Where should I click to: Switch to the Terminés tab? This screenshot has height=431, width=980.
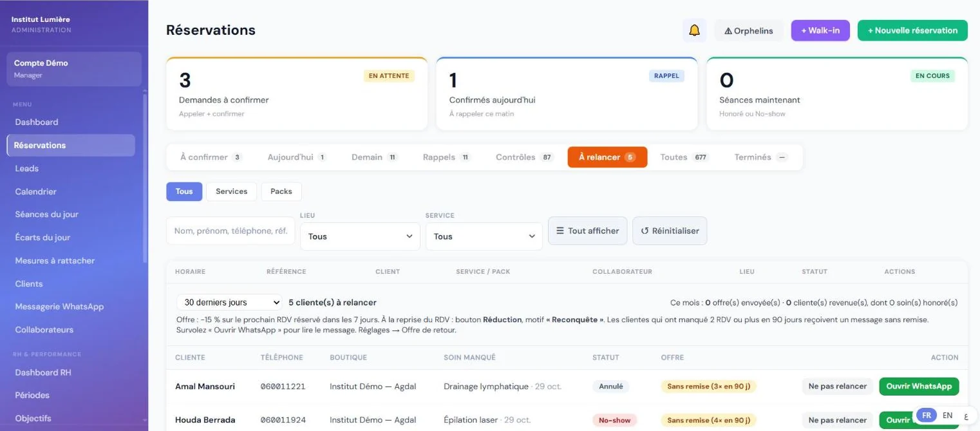(x=761, y=157)
